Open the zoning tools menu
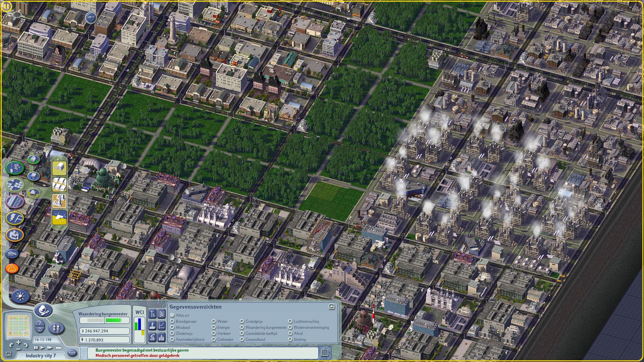This screenshot has width=644, height=362. click(15, 184)
